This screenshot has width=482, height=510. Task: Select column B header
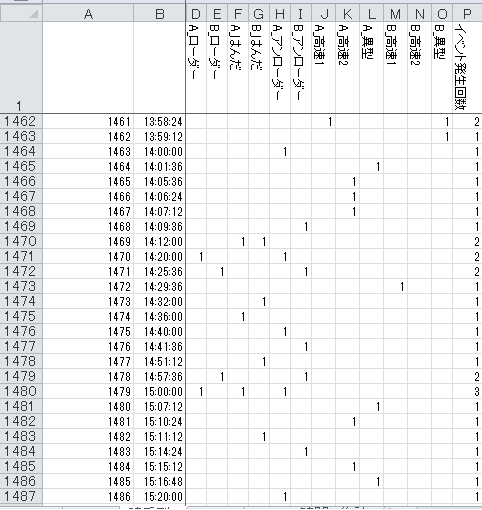(x=160, y=14)
